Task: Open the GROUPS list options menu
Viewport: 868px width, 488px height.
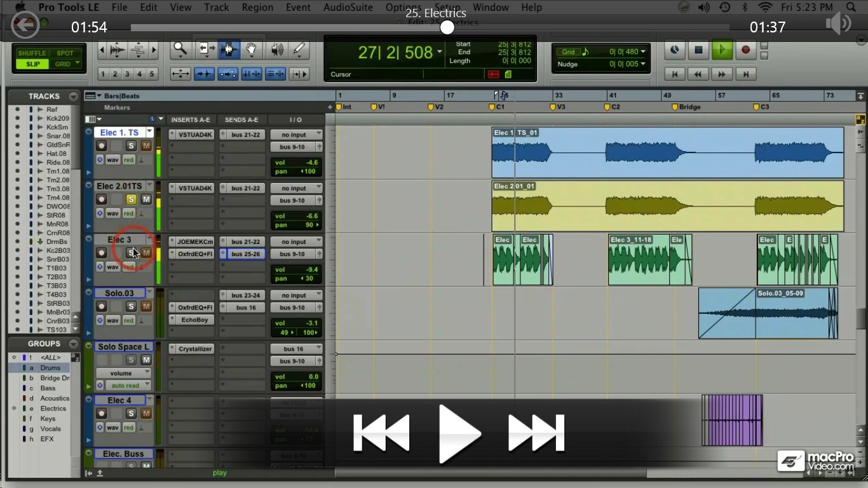Action: (74, 344)
